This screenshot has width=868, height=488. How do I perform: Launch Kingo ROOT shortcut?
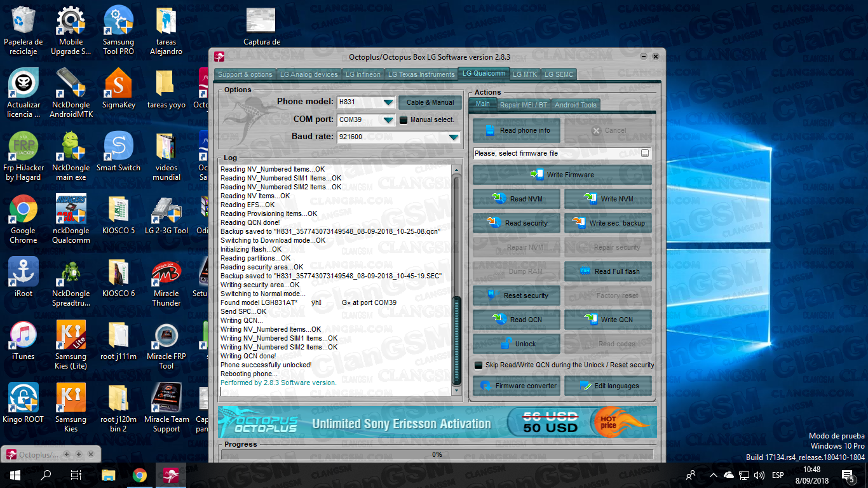tap(24, 403)
